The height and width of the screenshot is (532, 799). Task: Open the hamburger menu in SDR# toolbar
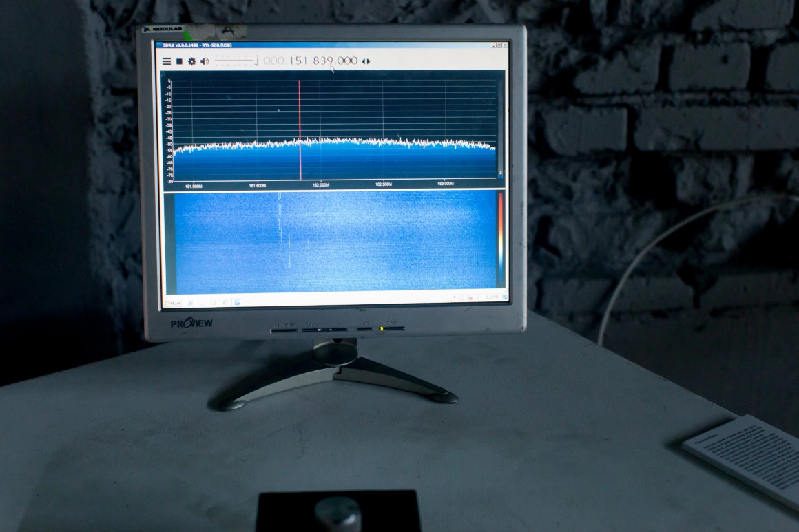[x=167, y=61]
